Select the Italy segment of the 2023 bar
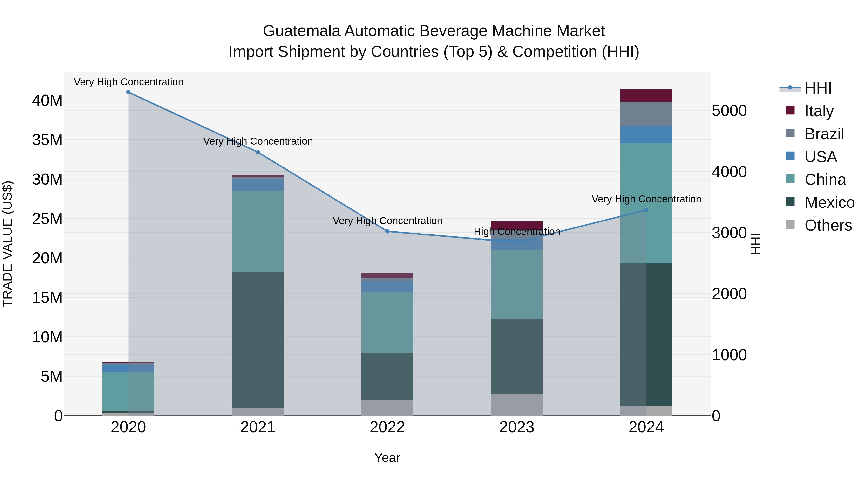 (x=517, y=226)
